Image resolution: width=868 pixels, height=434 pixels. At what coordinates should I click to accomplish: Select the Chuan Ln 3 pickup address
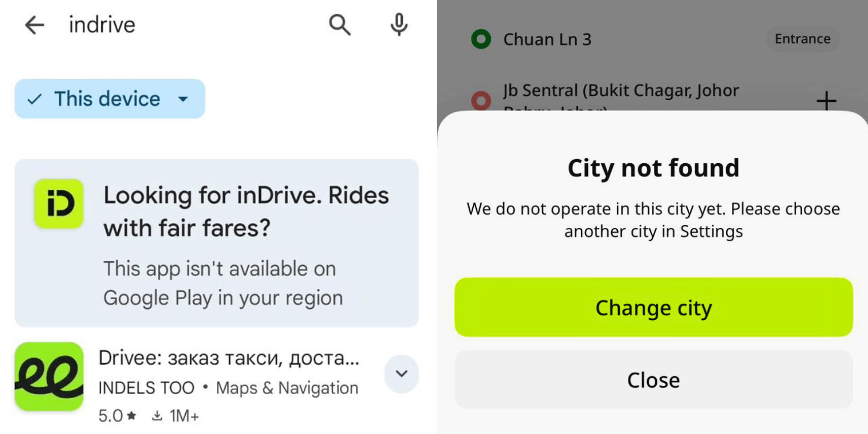tap(547, 39)
